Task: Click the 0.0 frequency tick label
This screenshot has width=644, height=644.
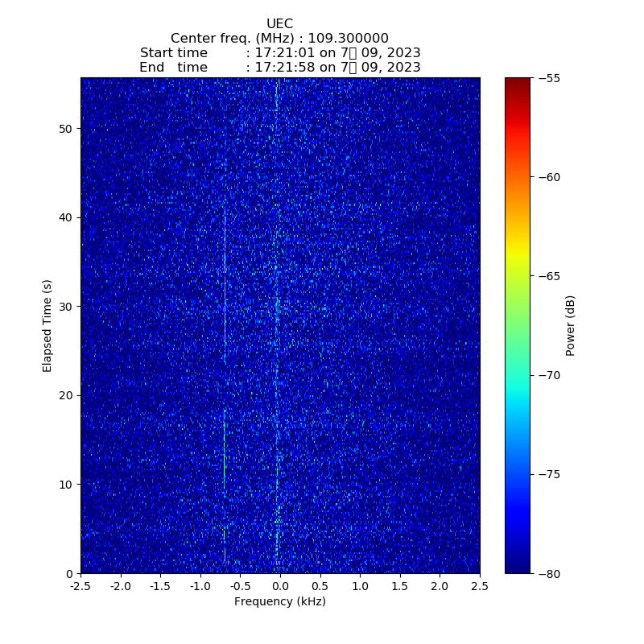Action: point(279,586)
